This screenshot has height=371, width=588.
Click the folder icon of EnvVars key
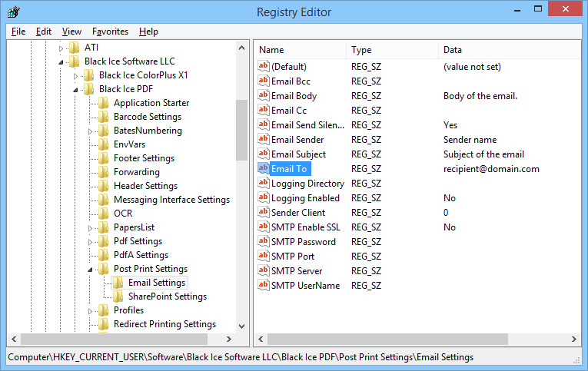tap(104, 144)
